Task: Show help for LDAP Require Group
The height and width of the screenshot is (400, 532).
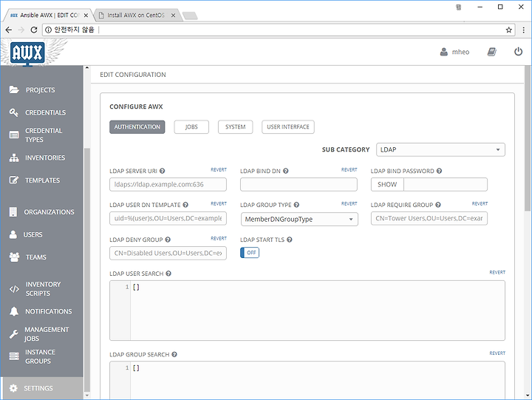Action: click(x=438, y=205)
